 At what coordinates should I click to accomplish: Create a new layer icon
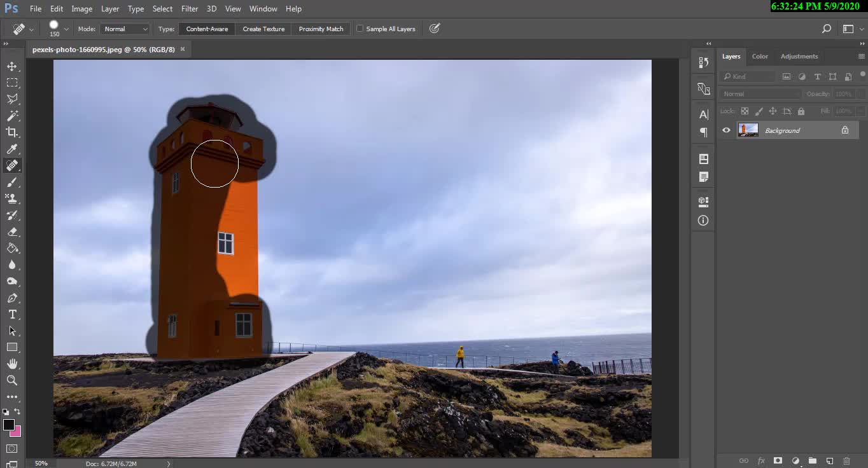coord(829,460)
